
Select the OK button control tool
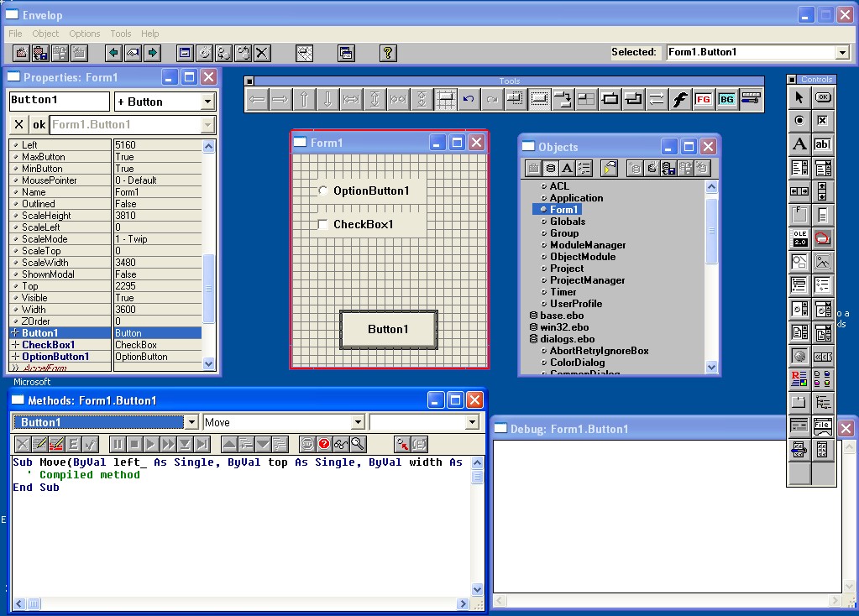tap(823, 97)
